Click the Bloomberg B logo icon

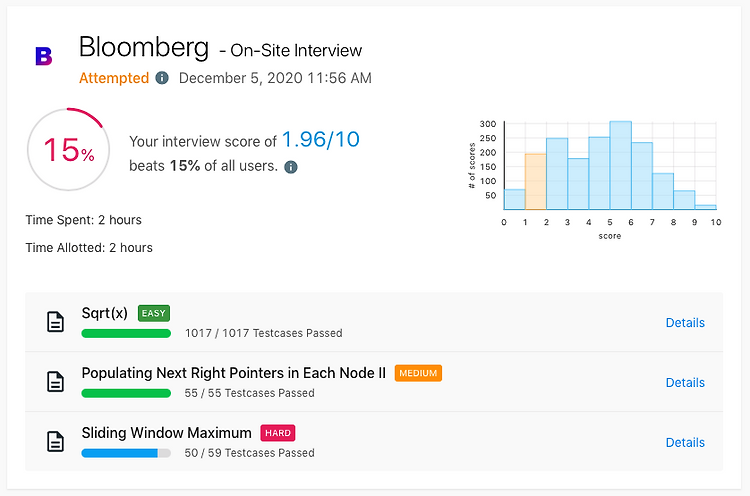pyautogui.click(x=44, y=56)
